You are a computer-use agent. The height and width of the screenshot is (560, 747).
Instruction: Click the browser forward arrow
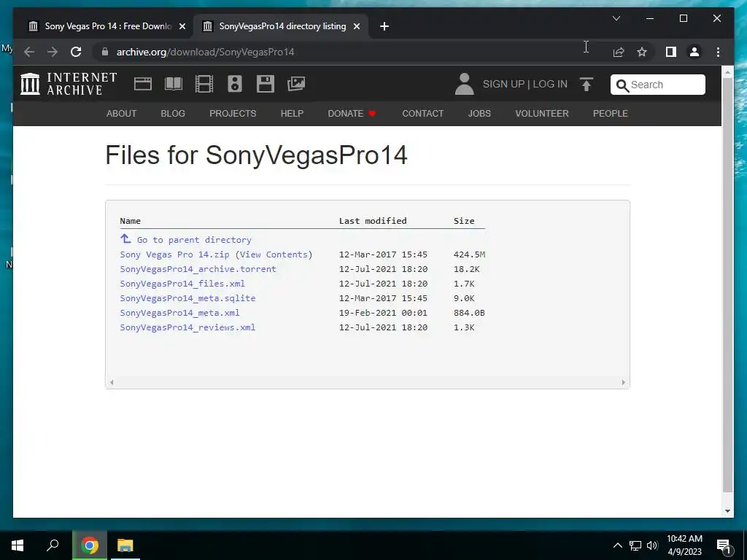53,52
